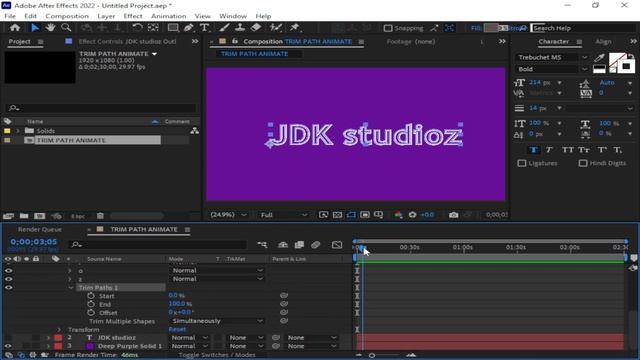
Task: Select the Hand tool
Action: point(50,28)
